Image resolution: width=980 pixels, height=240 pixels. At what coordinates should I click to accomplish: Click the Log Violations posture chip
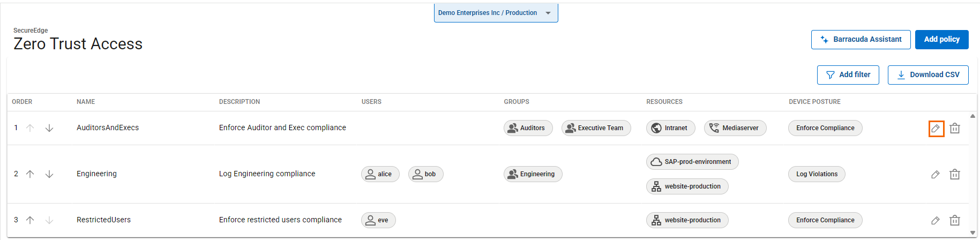click(817, 174)
